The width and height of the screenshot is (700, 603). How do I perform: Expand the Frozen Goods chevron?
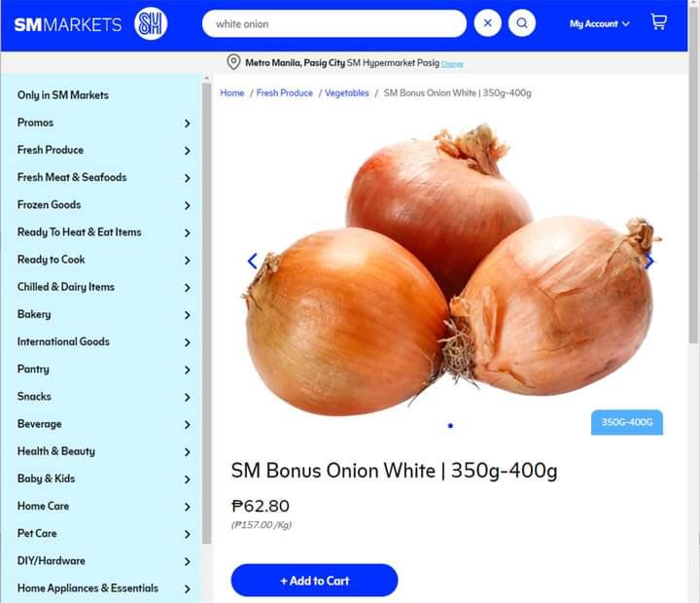[188, 205]
